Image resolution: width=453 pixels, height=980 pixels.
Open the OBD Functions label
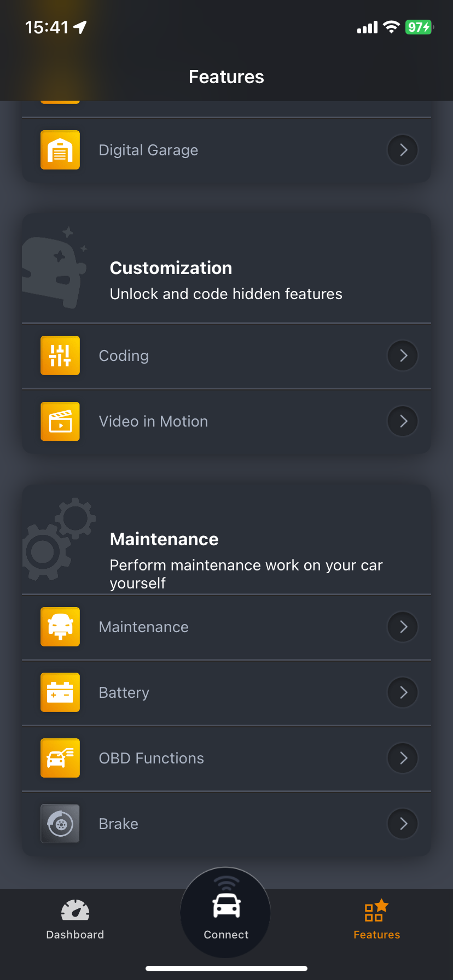click(152, 758)
